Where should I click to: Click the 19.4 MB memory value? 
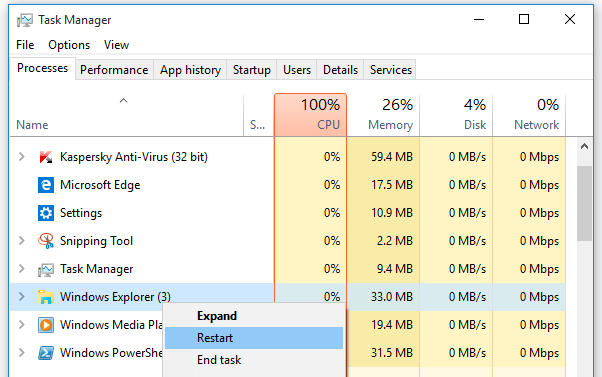pyautogui.click(x=392, y=325)
